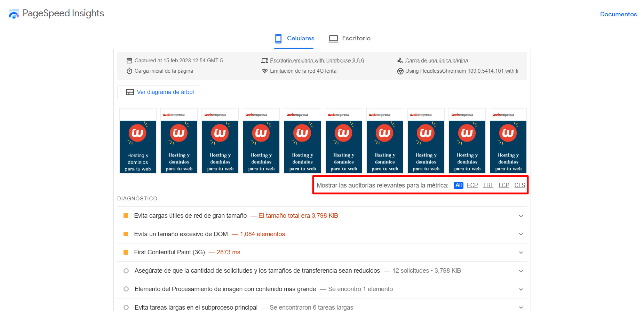Click '2873 ms' value
The width and height of the screenshot is (644, 311).
(x=228, y=252)
